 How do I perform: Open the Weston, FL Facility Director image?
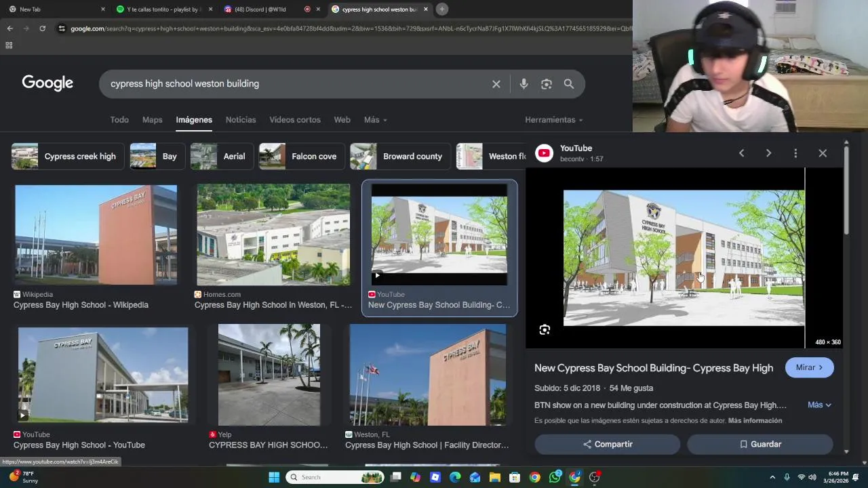pos(428,375)
